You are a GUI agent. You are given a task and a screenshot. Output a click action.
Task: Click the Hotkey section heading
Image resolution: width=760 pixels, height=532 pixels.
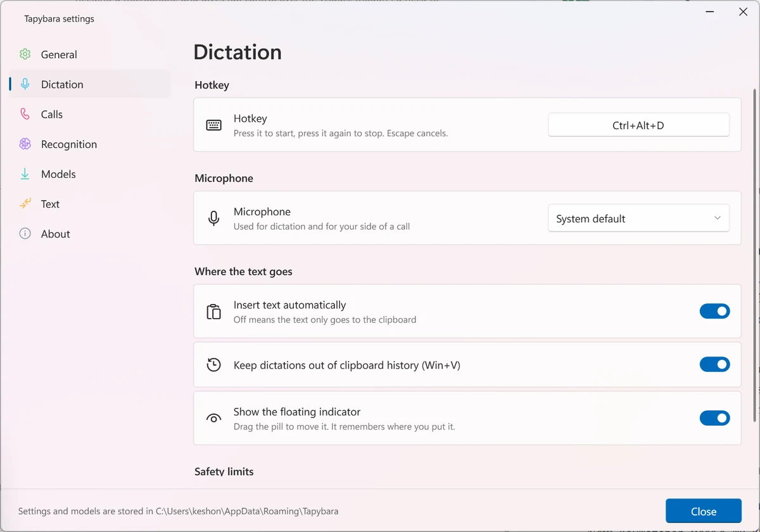[212, 85]
